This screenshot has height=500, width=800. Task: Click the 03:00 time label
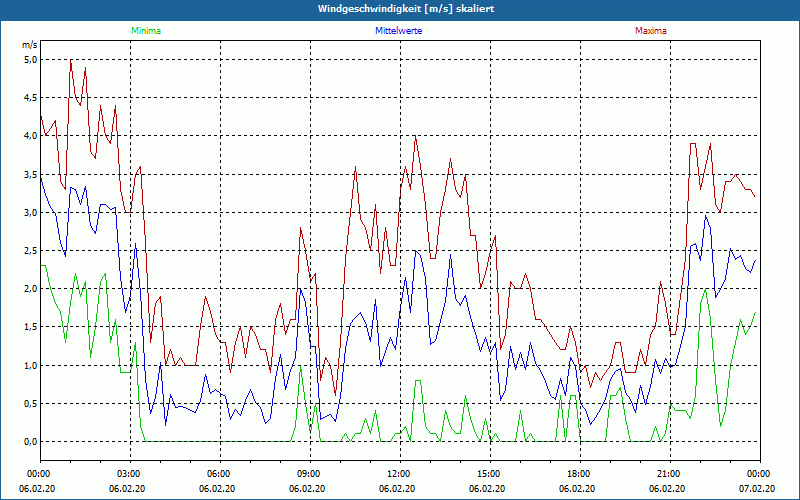pyautogui.click(x=127, y=474)
